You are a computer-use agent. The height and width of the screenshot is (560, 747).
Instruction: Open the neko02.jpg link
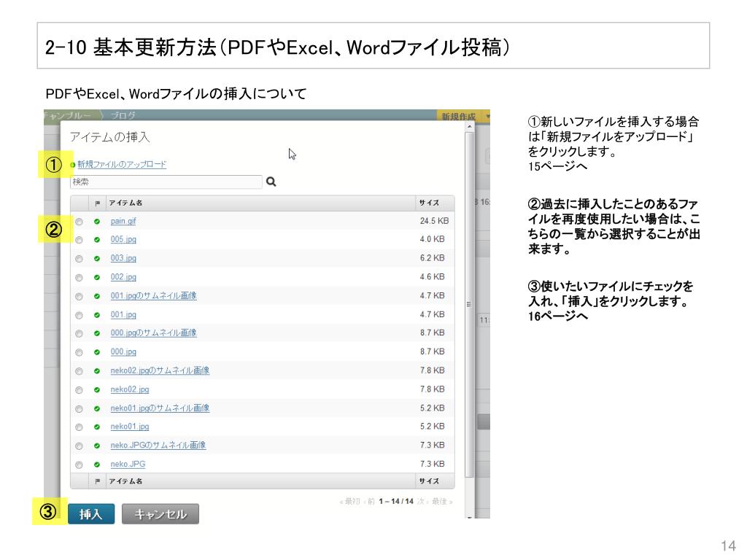click(x=130, y=389)
